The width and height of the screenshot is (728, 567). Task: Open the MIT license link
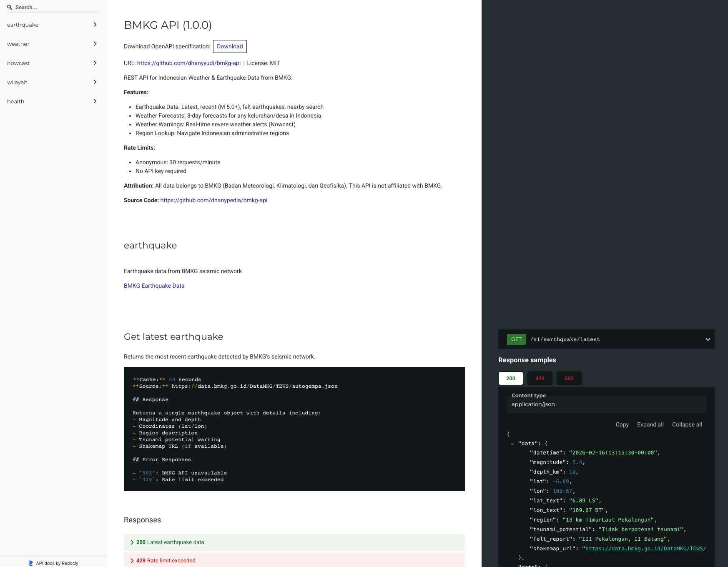pos(275,63)
